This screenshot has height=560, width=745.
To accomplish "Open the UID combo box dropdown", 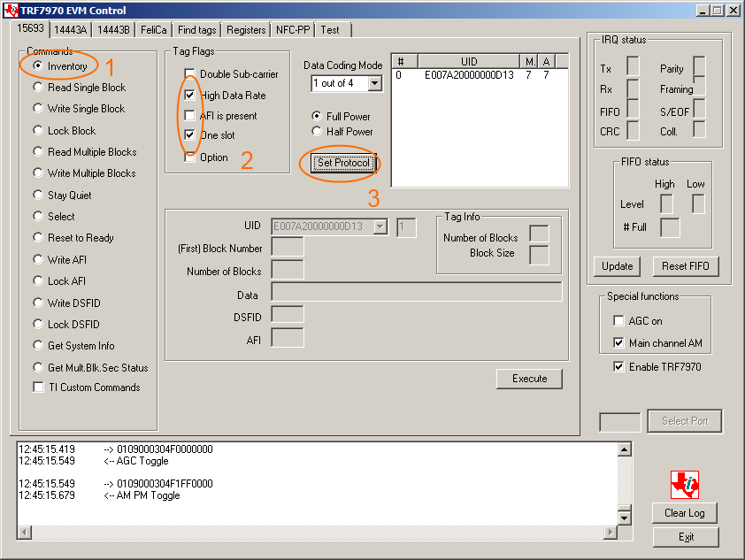I will [380, 227].
